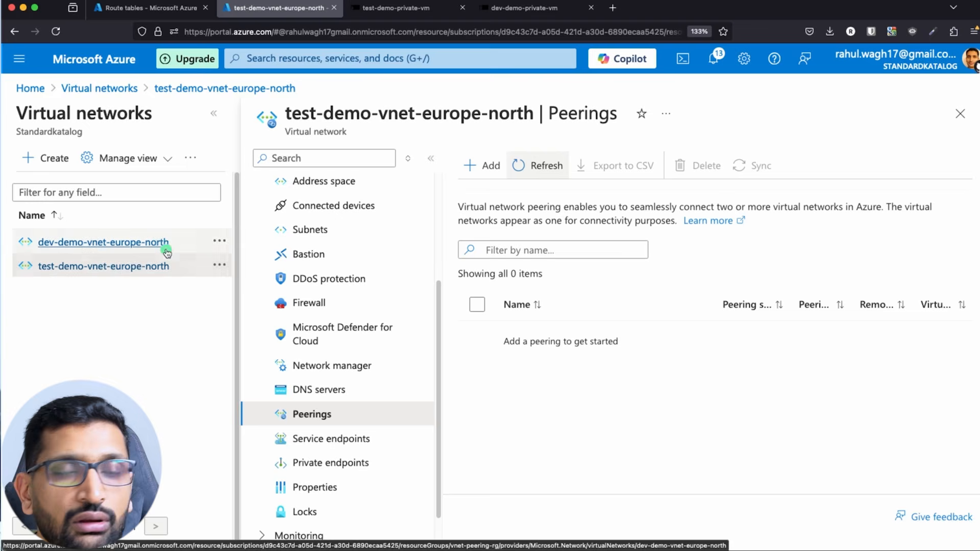Open context menu for dev-demo-vnet-europe-north row
Screen dimensions: 980x551
pyautogui.click(x=219, y=240)
